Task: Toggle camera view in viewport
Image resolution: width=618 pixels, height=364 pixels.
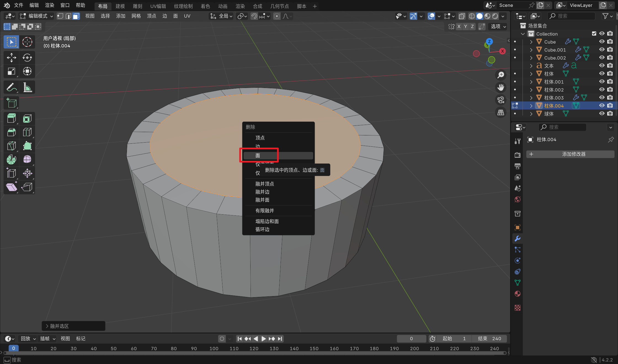Action: [x=501, y=100]
